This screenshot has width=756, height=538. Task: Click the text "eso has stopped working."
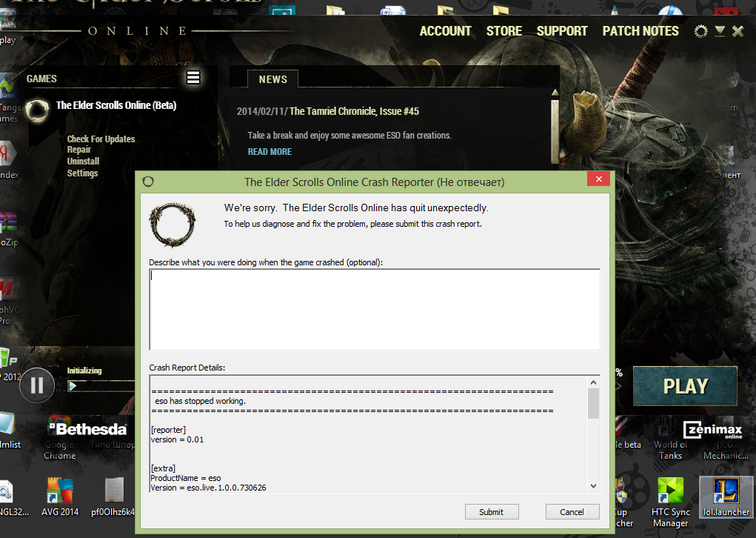pos(200,401)
